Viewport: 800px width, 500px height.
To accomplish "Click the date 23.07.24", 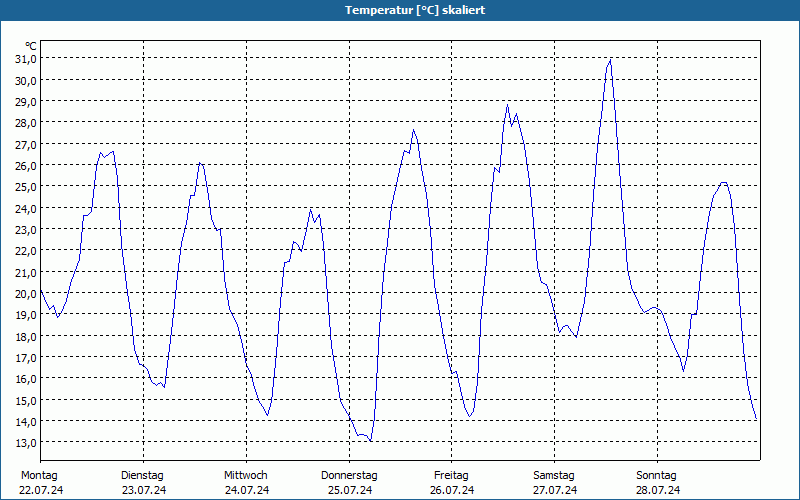I will pyautogui.click(x=144, y=490).
